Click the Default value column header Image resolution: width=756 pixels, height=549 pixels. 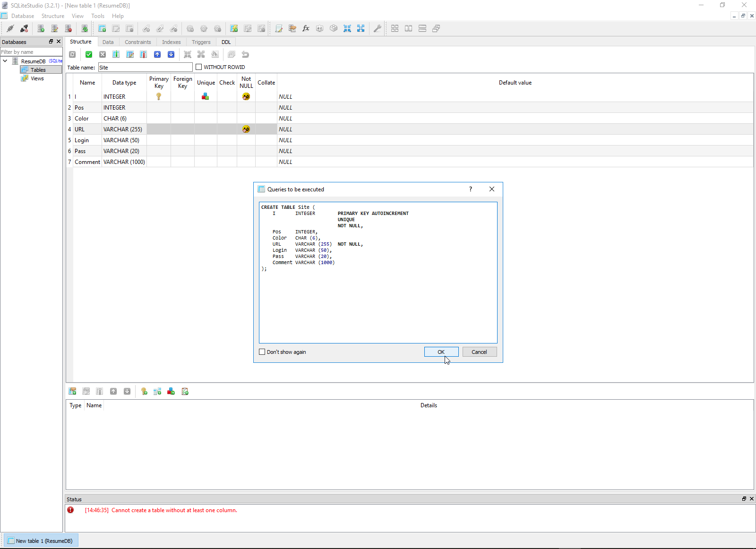click(x=515, y=83)
